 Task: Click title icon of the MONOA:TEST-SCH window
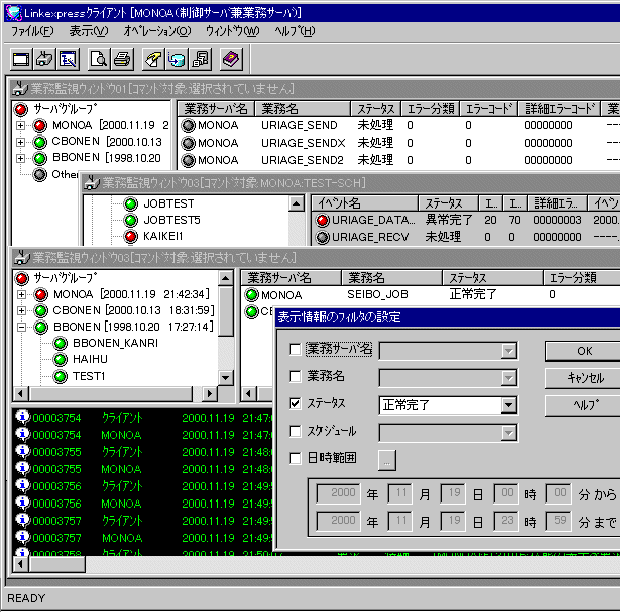[x=93, y=182]
